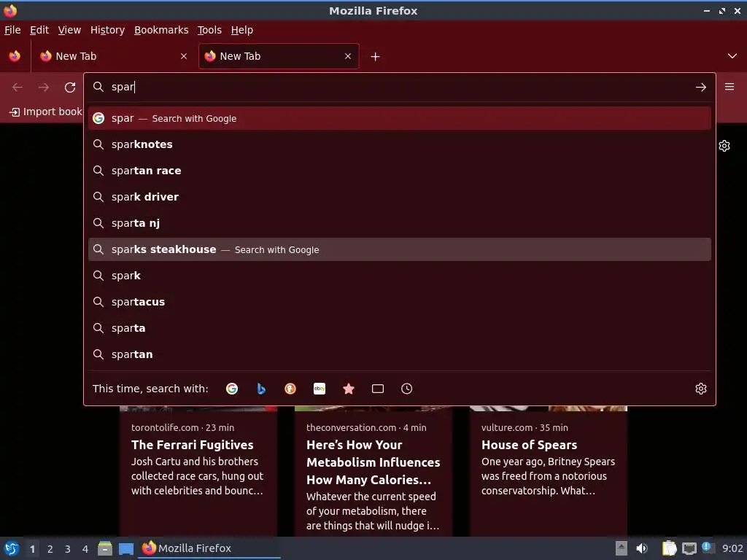
Task: Personalize New Tab page gear icon
Action: pos(724,146)
